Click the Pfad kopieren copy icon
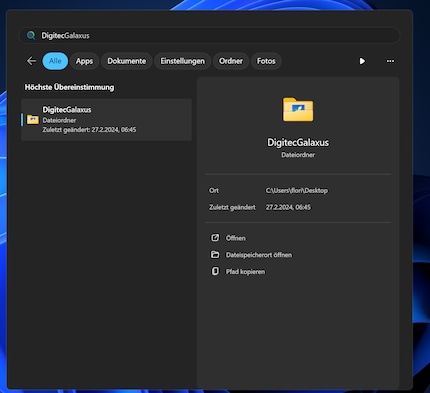The height and width of the screenshot is (393, 430). [x=215, y=271]
